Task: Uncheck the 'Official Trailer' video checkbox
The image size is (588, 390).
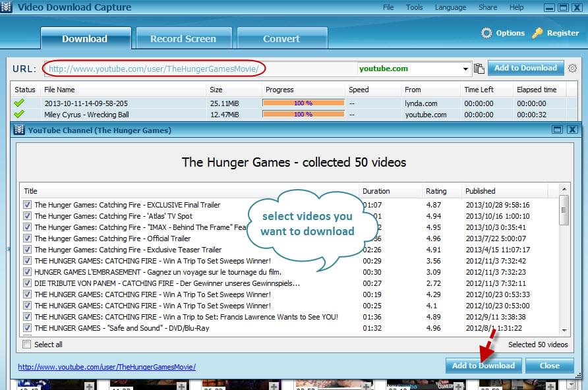Action: (x=27, y=238)
